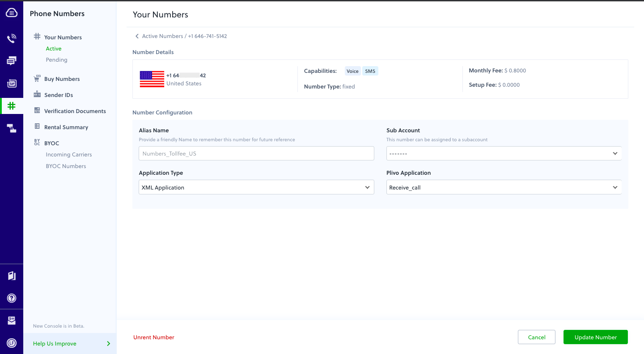
Task: Open the Messaging chat icon
Action: coord(11,60)
